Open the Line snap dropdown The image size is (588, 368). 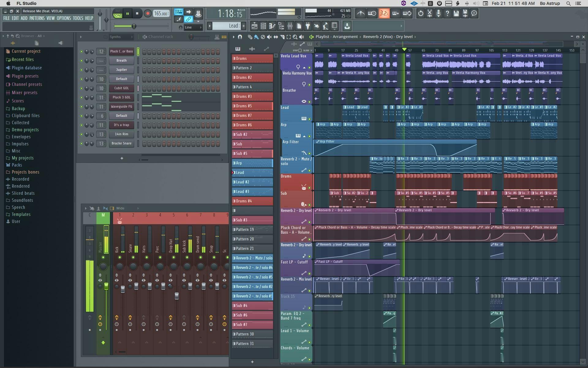click(193, 27)
